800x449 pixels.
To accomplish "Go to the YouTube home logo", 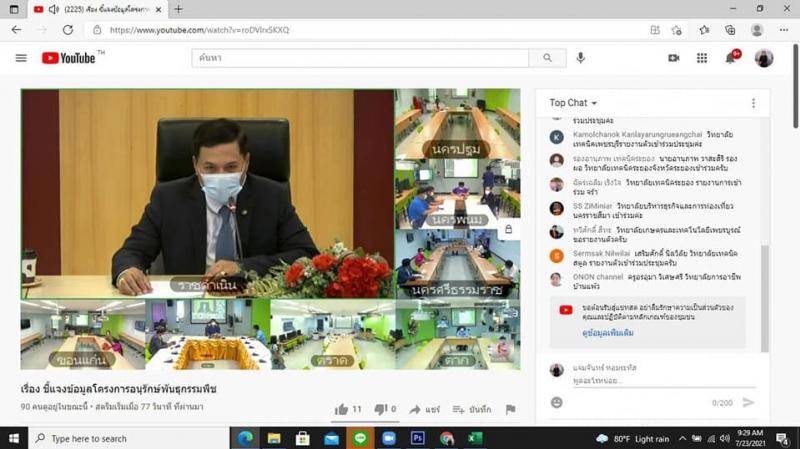I will [69, 58].
